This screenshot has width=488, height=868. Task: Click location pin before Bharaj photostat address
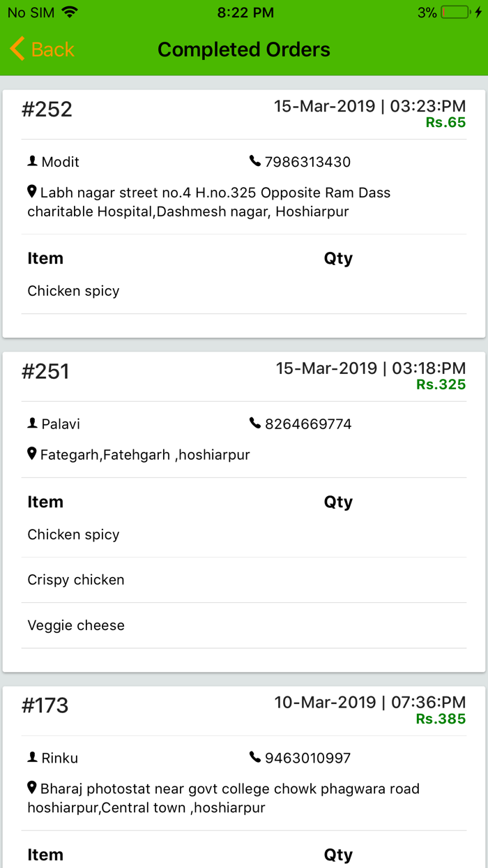tap(31, 788)
